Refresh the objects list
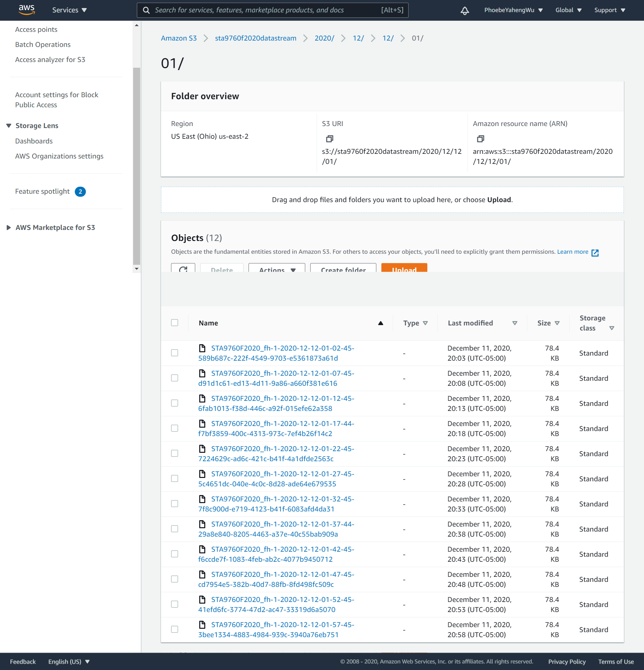 click(x=183, y=270)
